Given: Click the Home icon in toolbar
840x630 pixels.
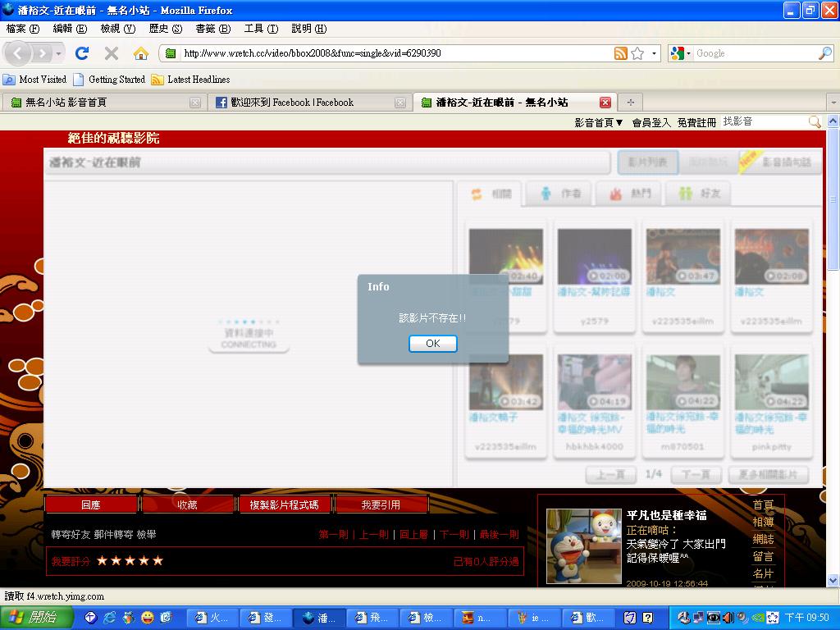Looking at the screenshot, I should [141, 53].
